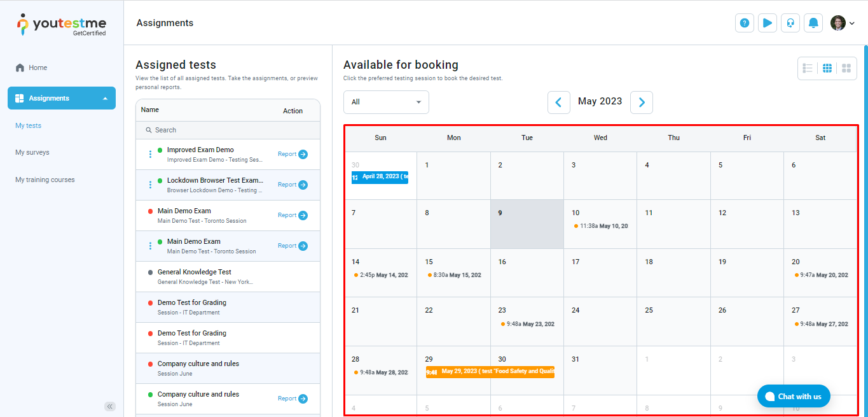
Task: Click Report arrow for Improved Exam Demo
Action: pyautogui.click(x=303, y=154)
